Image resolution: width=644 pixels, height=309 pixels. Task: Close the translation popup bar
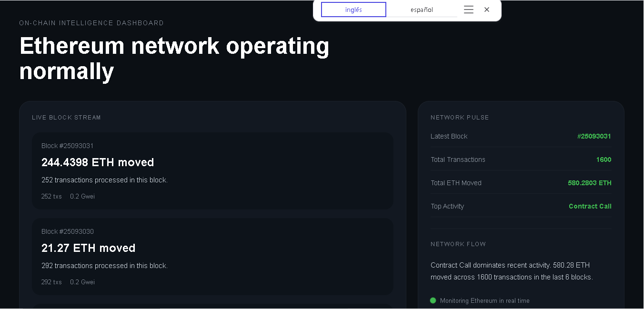(487, 10)
